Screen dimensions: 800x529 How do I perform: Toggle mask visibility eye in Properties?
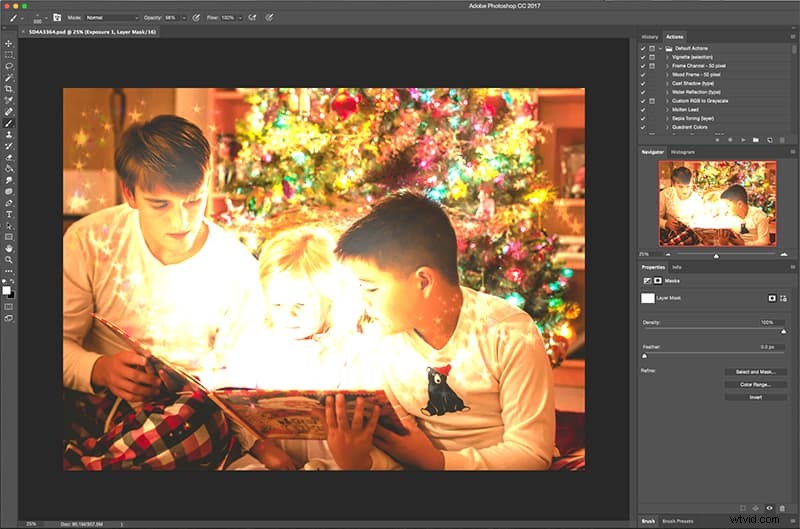pyautogui.click(x=769, y=508)
